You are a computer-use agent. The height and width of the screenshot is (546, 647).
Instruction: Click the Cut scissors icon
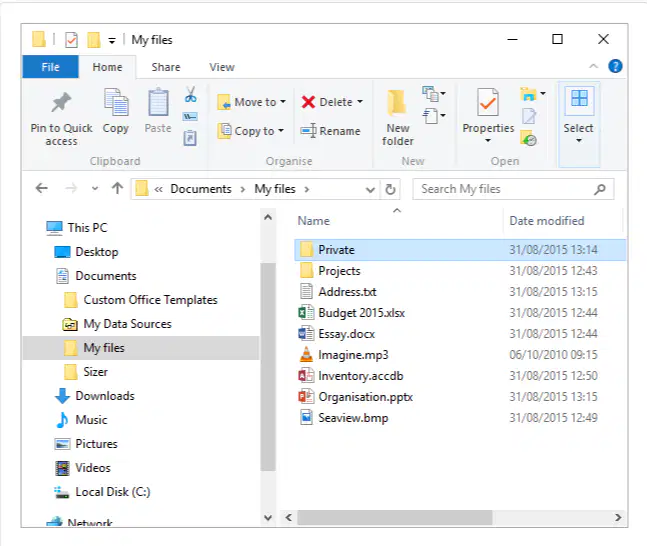point(190,95)
